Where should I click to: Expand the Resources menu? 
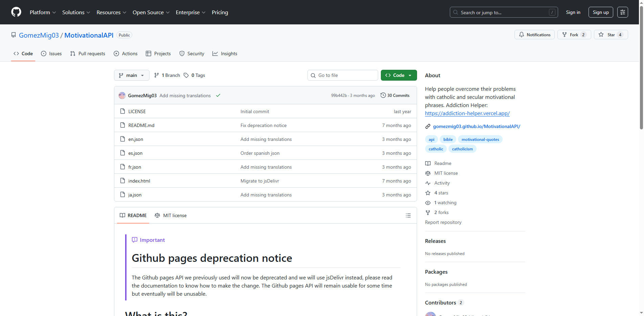pyautogui.click(x=111, y=12)
